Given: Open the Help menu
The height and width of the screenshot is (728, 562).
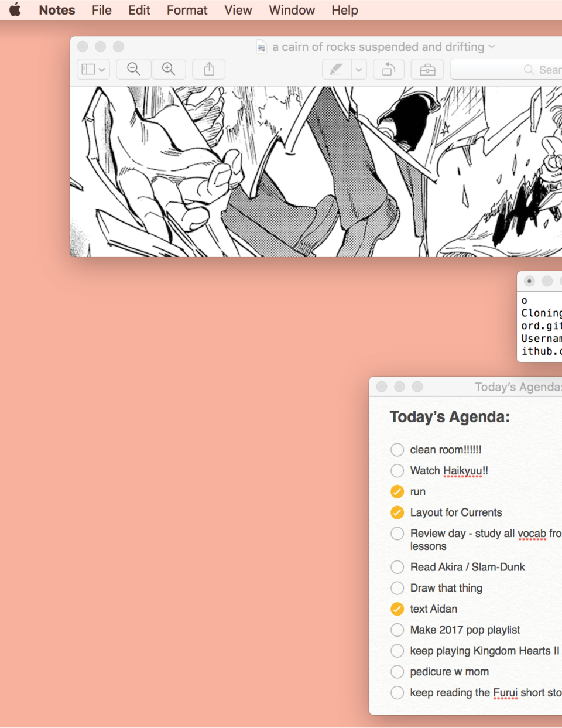Looking at the screenshot, I should (x=344, y=10).
